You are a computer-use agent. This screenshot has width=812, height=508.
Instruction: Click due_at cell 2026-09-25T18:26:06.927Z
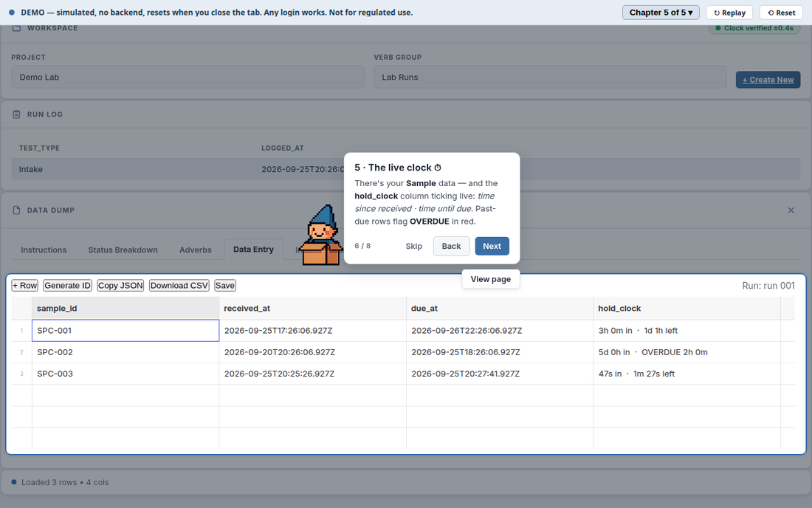[x=500, y=352]
